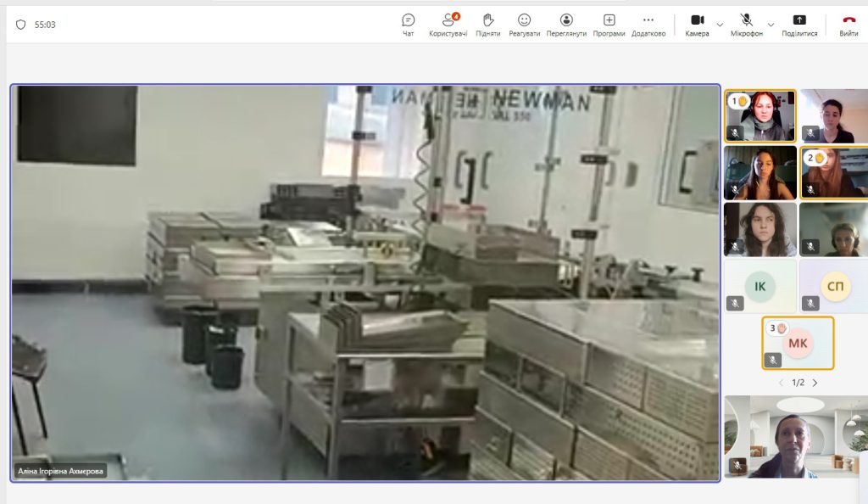Select the IK participant tile
The image size is (868, 504).
click(760, 286)
